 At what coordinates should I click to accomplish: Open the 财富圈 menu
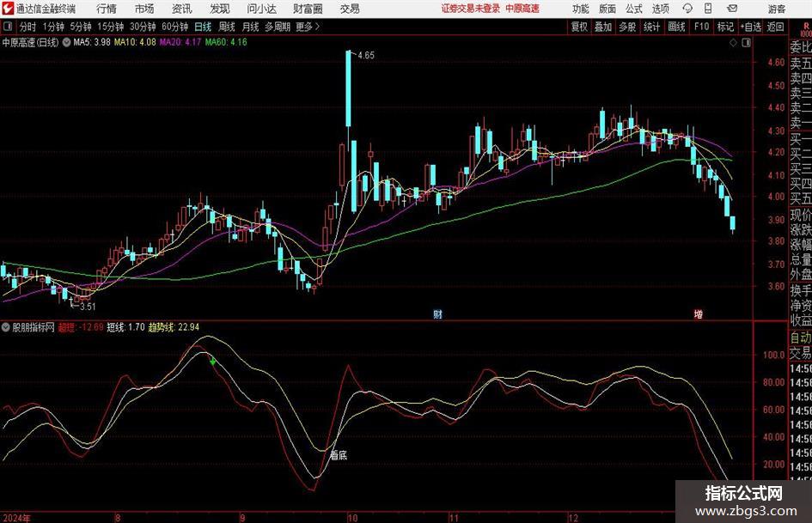308,9
